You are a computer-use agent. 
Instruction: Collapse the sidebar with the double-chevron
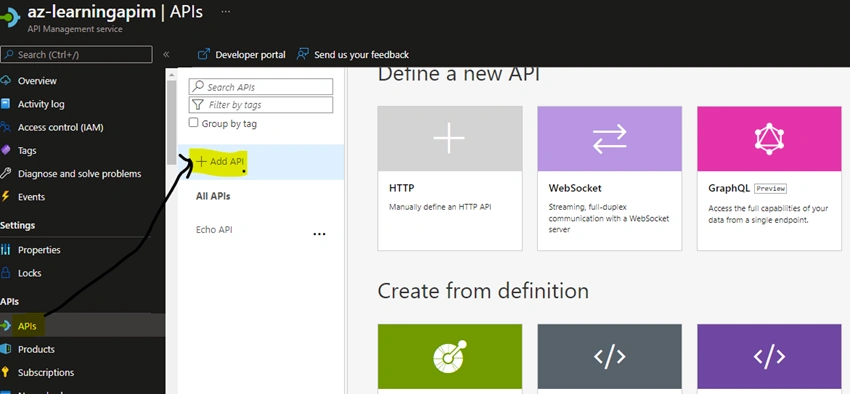166,54
